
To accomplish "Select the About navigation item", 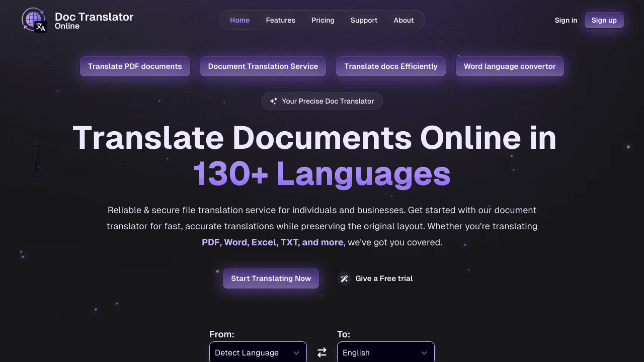I will tap(404, 20).
